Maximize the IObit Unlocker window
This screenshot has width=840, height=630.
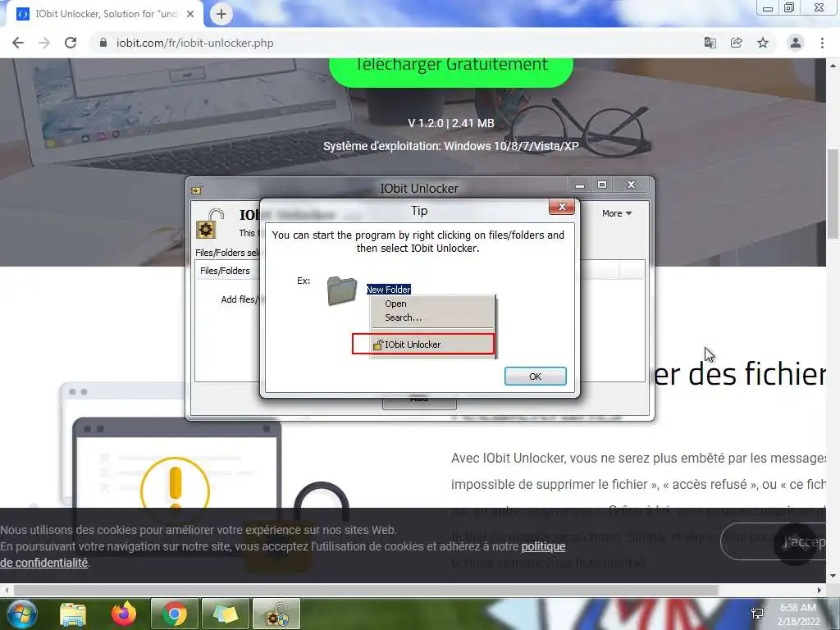[x=602, y=185]
